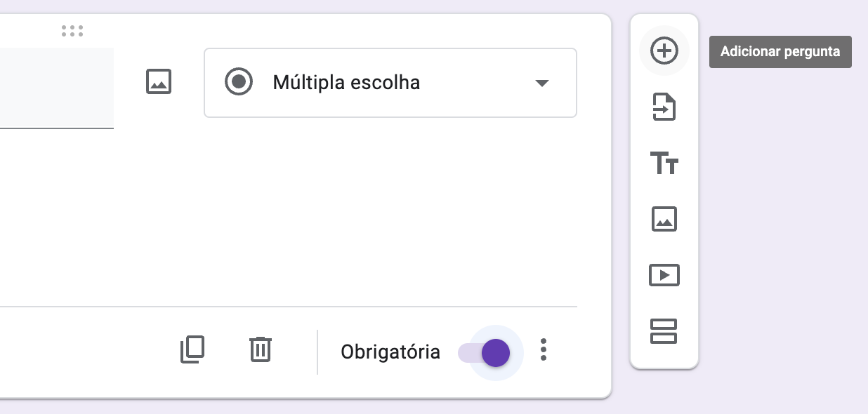This screenshot has width=868, height=414.
Task: Delete the question using the trash icon
Action: point(261,349)
